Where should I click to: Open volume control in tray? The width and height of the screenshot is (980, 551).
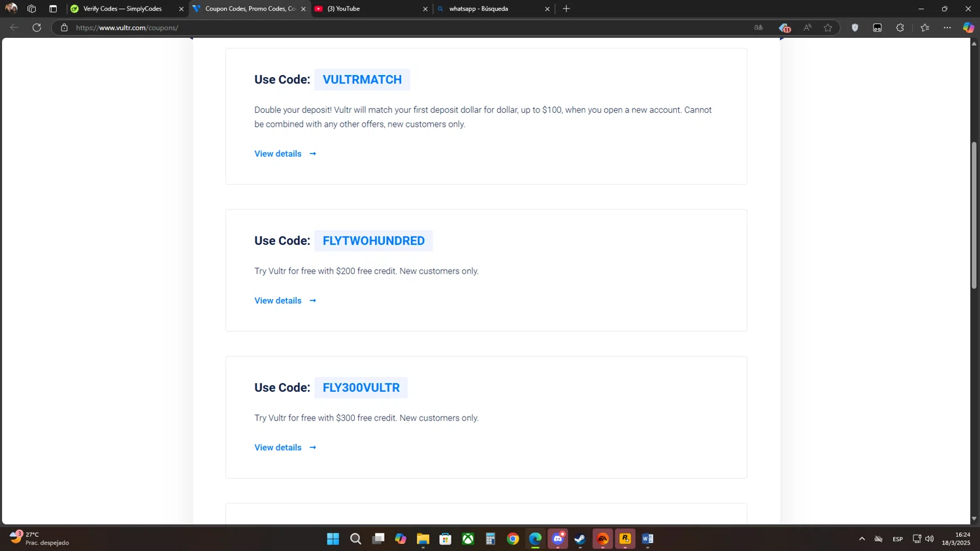tap(930, 539)
